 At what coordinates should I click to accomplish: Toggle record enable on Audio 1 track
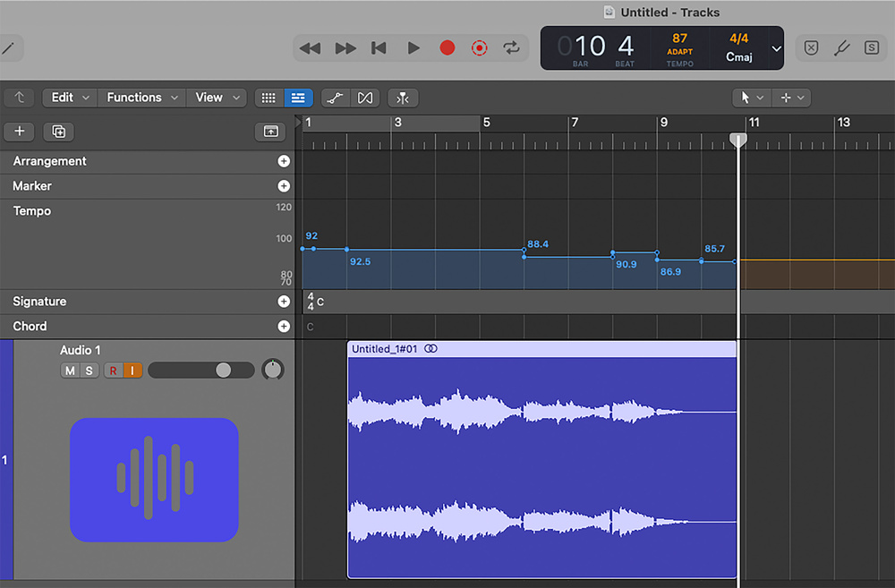(x=113, y=371)
